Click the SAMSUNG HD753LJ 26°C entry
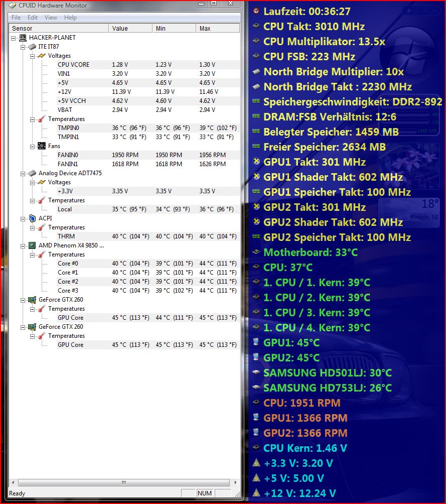The height and width of the screenshot is (504, 446). pyautogui.click(x=328, y=388)
